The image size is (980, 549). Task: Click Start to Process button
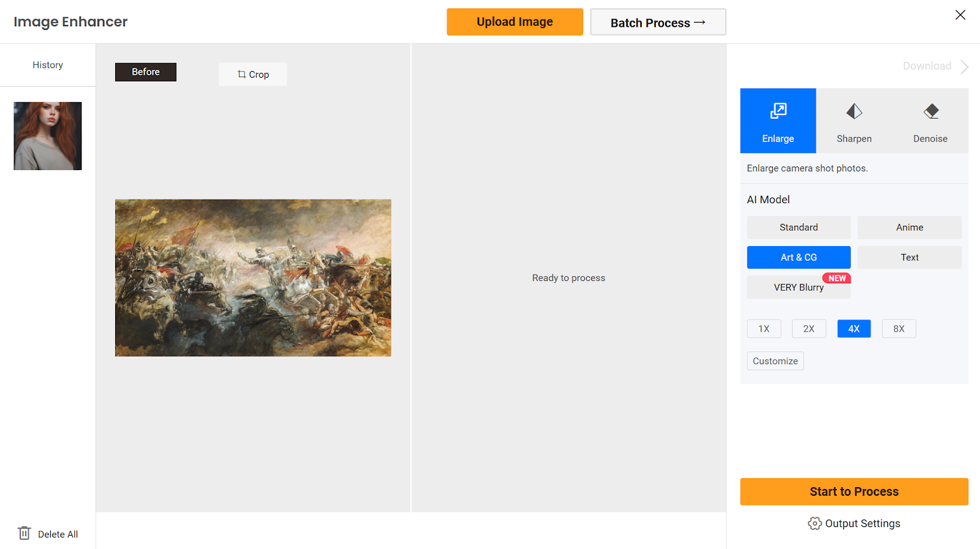[854, 491]
